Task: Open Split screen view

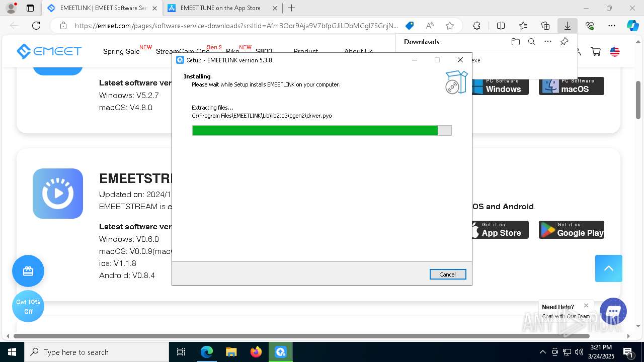Action: click(501, 26)
